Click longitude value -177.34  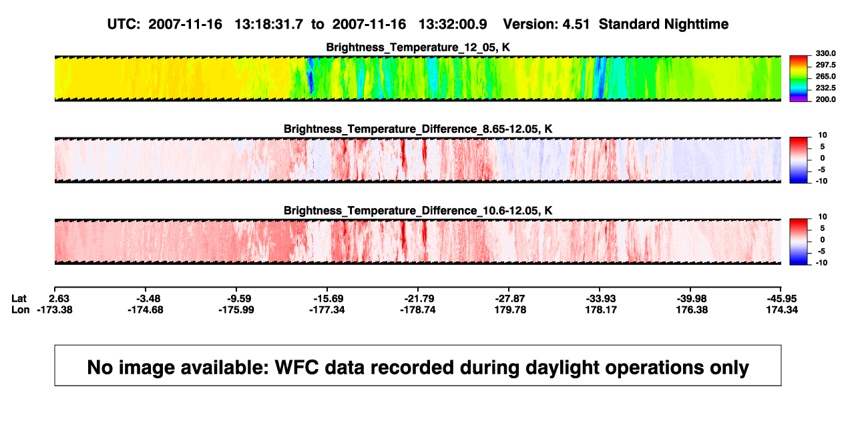[327, 310]
